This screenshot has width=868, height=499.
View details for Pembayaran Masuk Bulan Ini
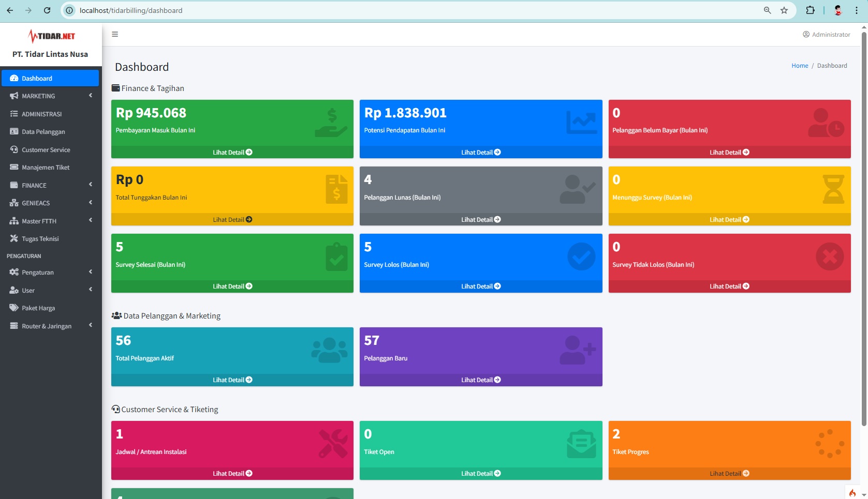(x=232, y=152)
